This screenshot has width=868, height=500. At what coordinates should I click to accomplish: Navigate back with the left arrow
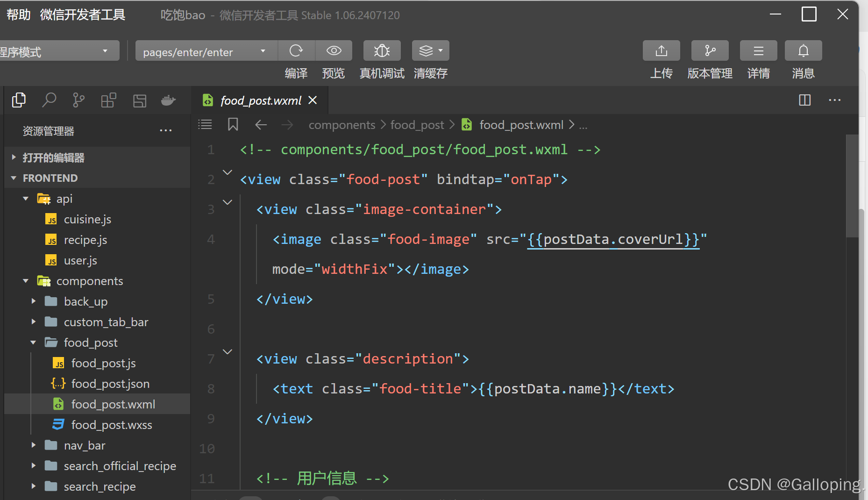(x=261, y=125)
